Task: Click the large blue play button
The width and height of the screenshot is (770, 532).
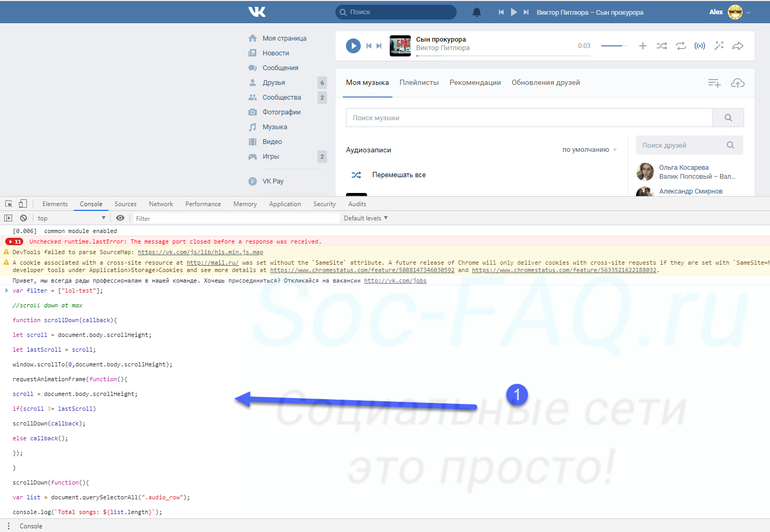Action: pyautogui.click(x=353, y=46)
